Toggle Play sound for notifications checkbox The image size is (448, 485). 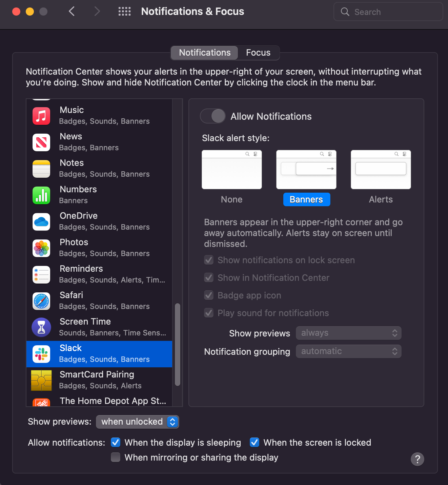(x=209, y=313)
